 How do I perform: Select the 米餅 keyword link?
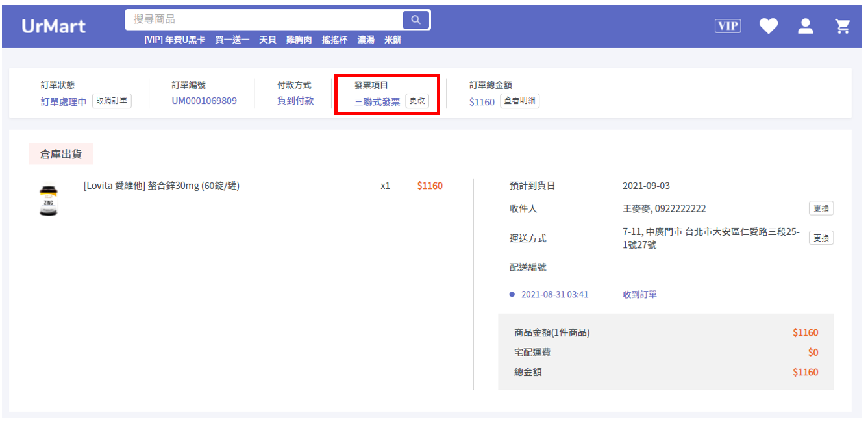(393, 40)
